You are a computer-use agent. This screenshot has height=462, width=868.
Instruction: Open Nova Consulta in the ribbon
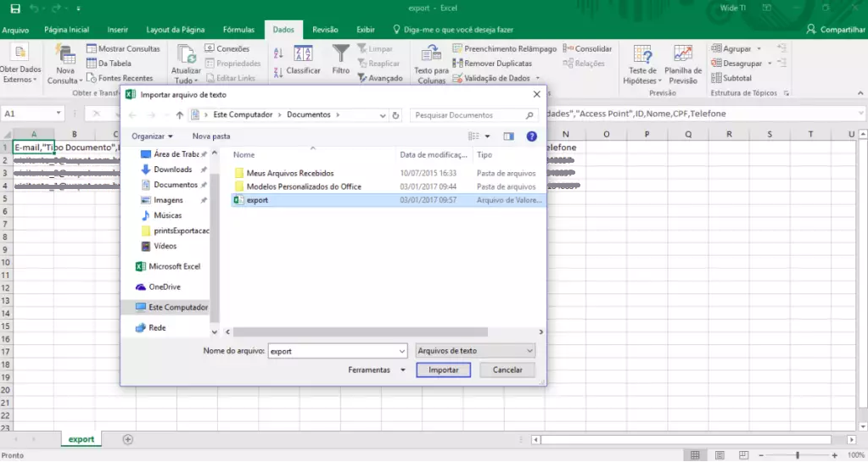tap(65, 64)
